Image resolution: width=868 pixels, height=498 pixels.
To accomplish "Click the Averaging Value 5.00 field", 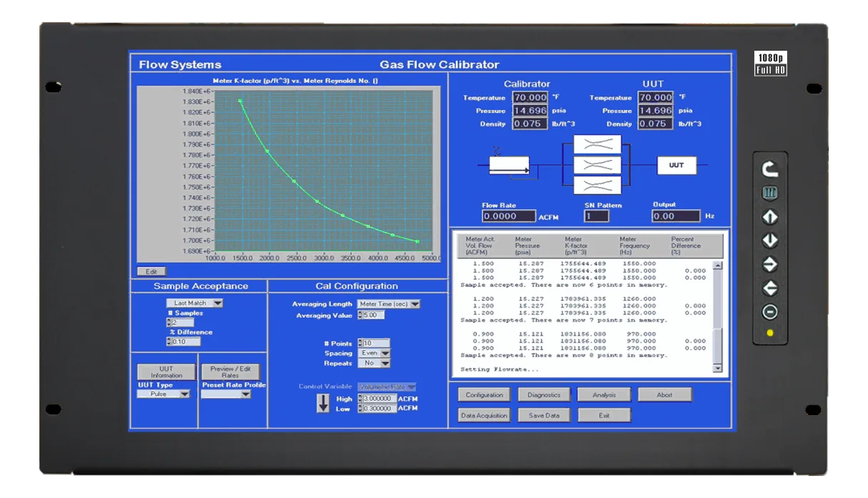I will pos(373,315).
